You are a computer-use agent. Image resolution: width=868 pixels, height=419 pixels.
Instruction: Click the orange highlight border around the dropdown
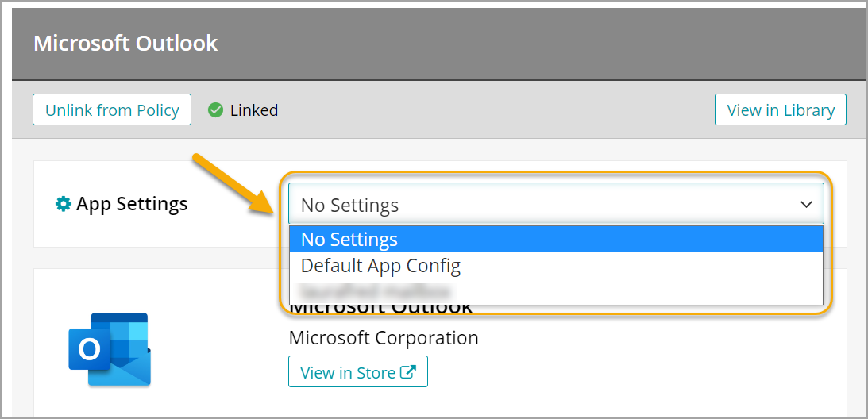831,238
